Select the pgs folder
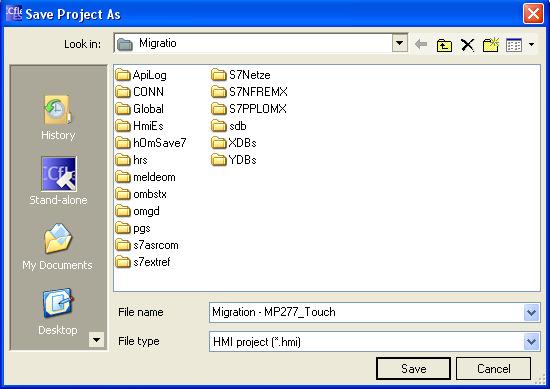Image resolution: width=550 pixels, height=389 pixels. [133, 228]
